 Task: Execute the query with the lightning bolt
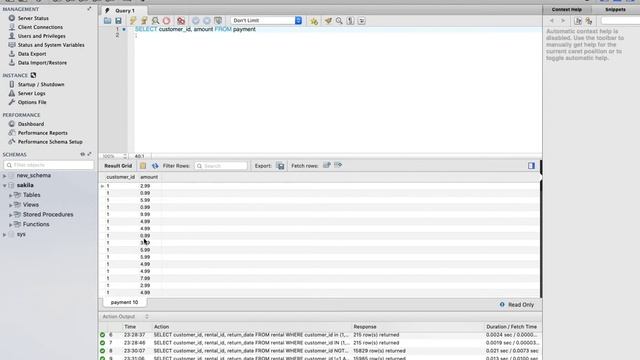(133, 20)
